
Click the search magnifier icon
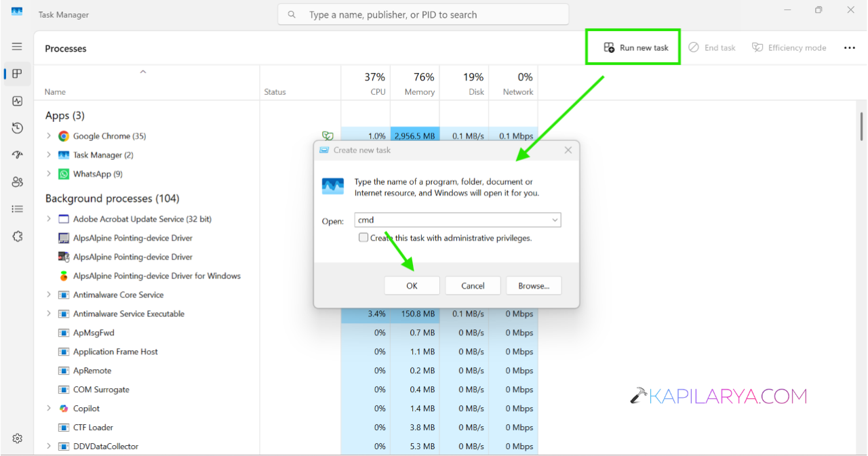tap(292, 14)
